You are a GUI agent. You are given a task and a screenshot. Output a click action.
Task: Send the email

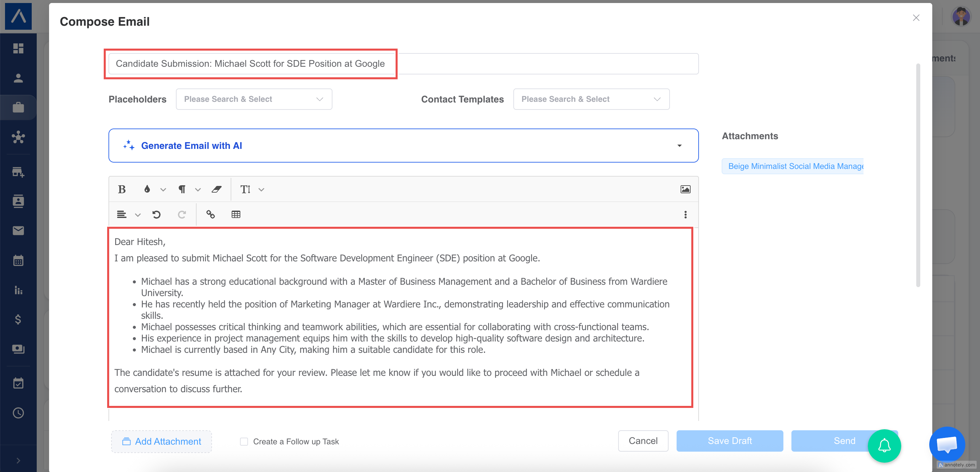pyautogui.click(x=844, y=441)
